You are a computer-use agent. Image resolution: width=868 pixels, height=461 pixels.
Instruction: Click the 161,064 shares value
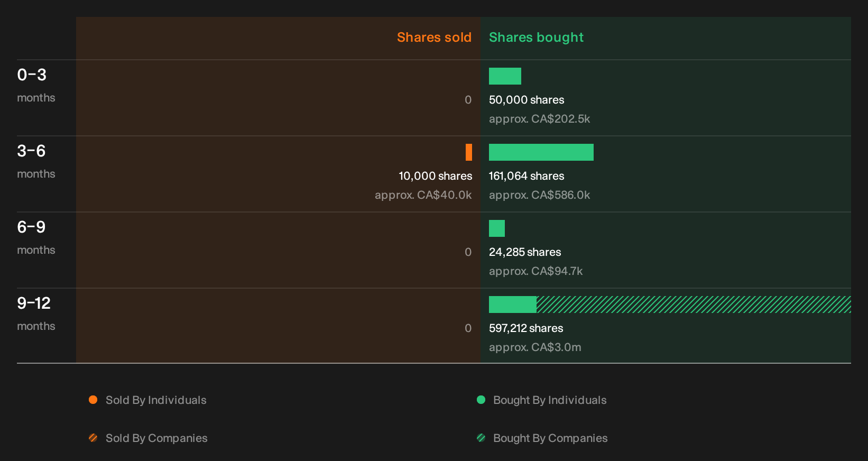point(527,176)
